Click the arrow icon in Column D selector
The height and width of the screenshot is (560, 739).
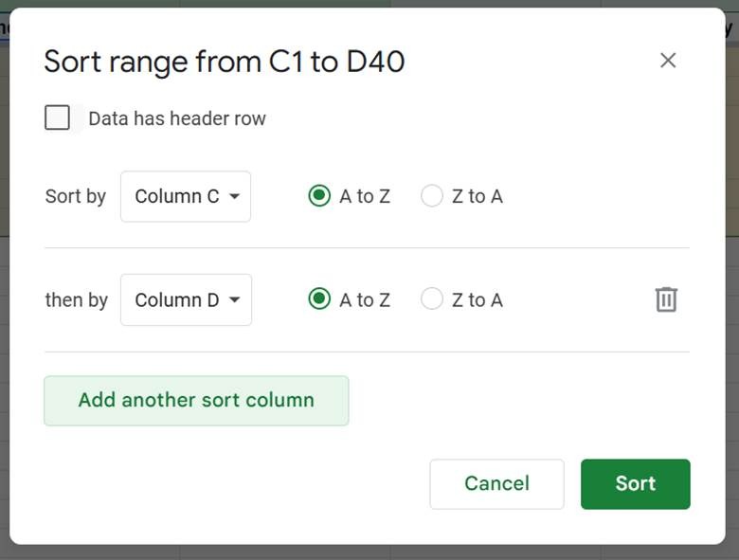coord(234,300)
